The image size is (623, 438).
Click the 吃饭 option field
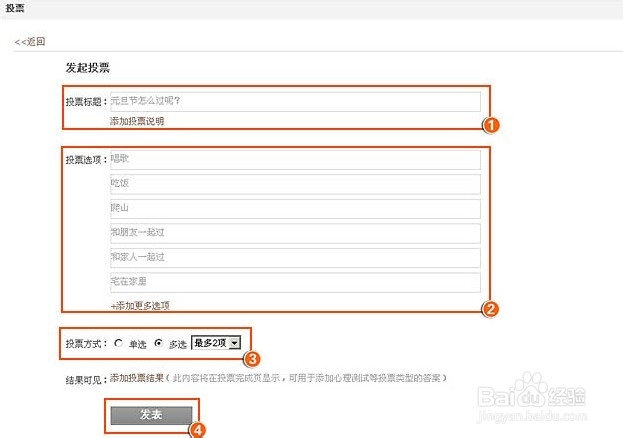point(295,184)
